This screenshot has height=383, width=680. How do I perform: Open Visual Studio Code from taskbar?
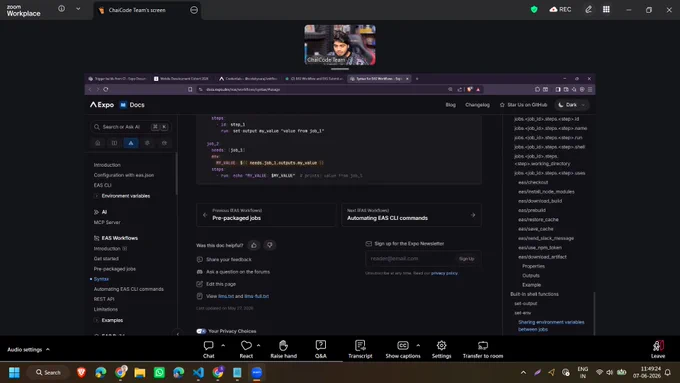click(x=198, y=373)
